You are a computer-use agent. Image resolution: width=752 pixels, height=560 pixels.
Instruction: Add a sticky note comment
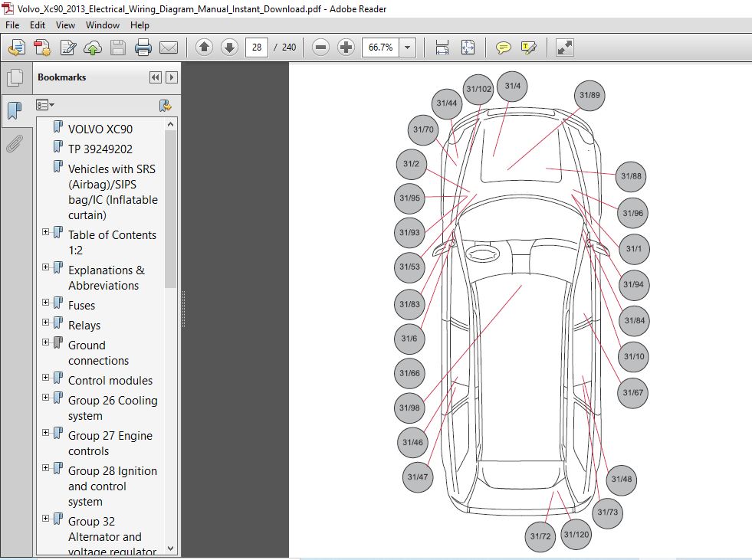click(x=503, y=47)
